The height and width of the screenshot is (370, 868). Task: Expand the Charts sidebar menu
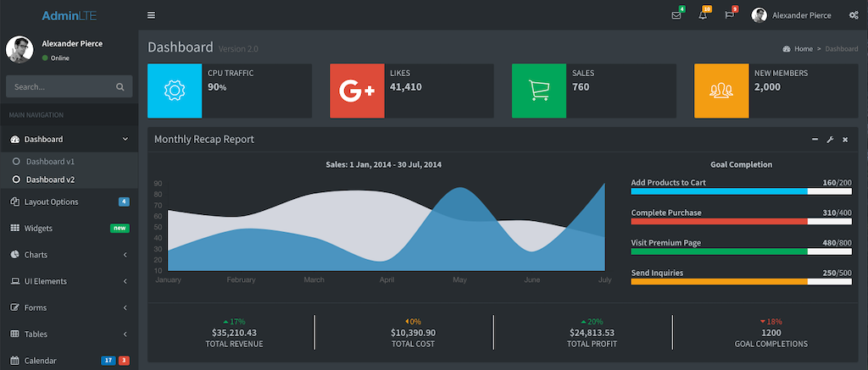(68, 255)
